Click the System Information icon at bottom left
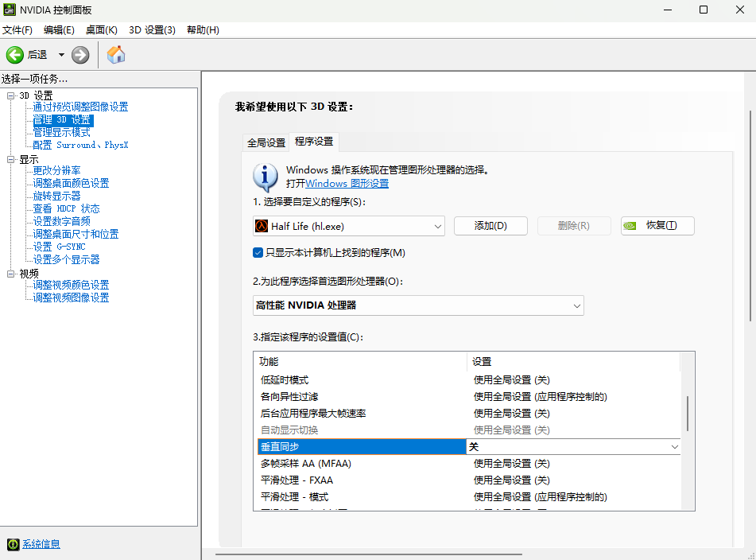The width and height of the screenshot is (756, 560). coord(13,544)
